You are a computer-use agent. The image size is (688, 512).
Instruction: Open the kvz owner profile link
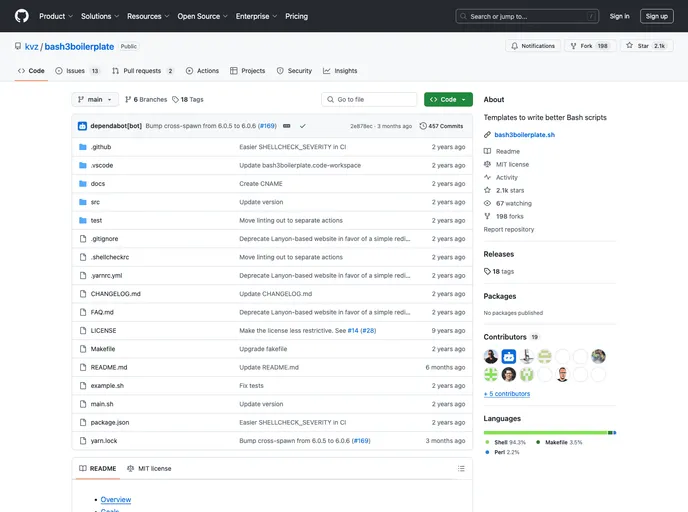(31, 47)
